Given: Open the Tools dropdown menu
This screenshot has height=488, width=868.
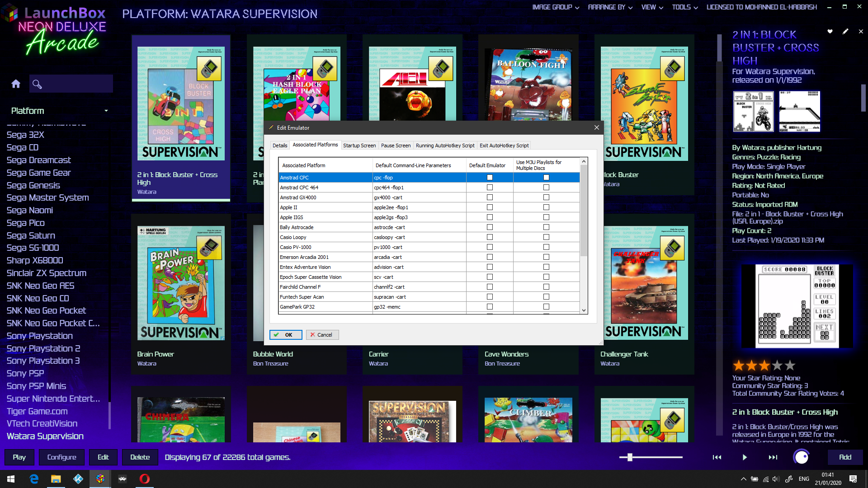Looking at the screenshot, I should pos(684,7).
